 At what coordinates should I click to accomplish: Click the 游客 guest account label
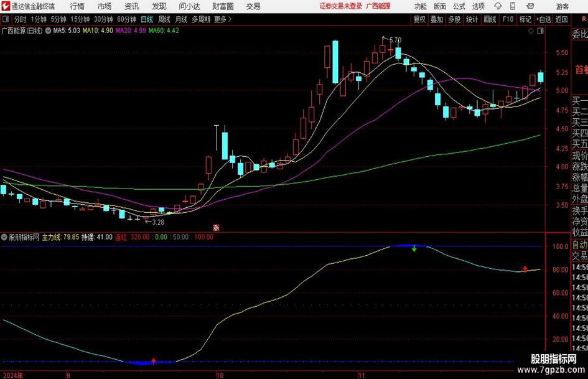tap(562, 6)
